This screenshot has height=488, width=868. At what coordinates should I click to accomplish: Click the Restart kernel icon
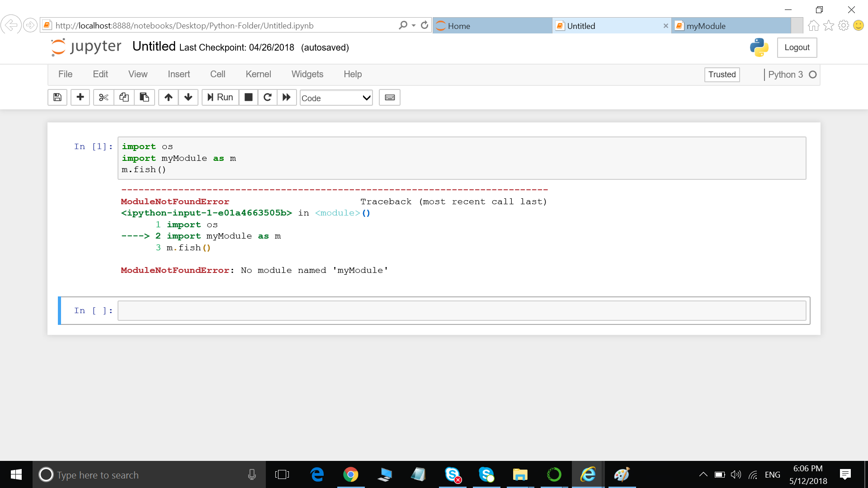click(266, 97)
